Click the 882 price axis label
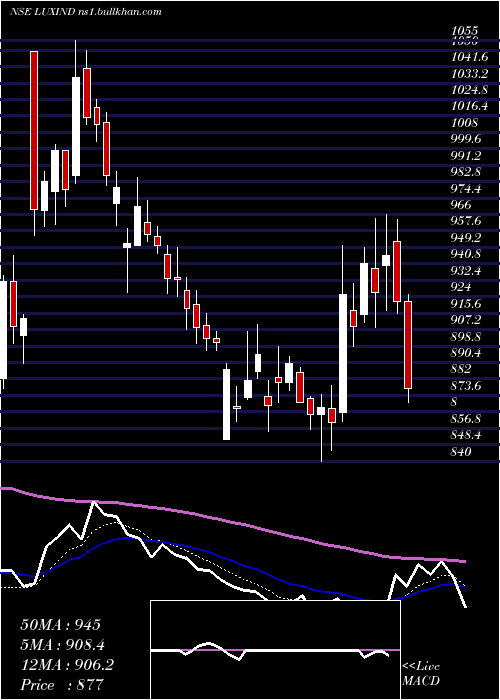This screenshot has width=500, height=700. coord(462,370)
